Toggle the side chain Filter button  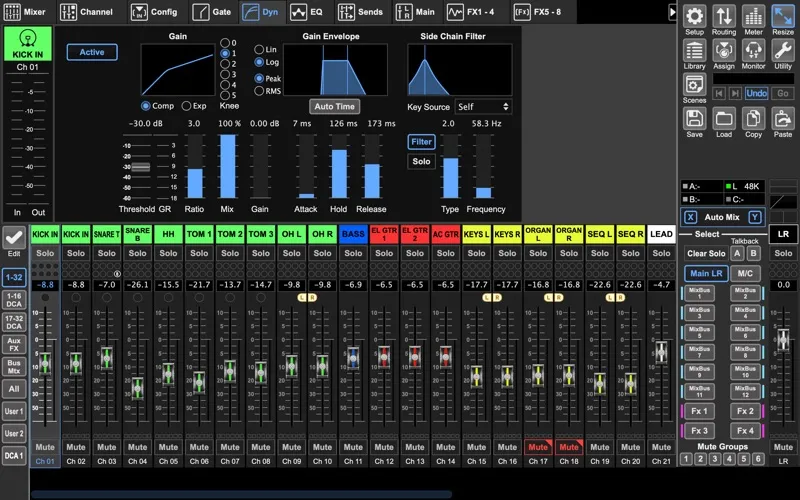(x=421, y=142)
